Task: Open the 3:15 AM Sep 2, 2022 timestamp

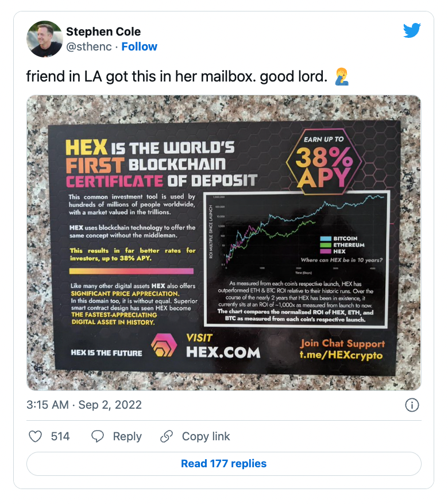Action: [84, 405]
